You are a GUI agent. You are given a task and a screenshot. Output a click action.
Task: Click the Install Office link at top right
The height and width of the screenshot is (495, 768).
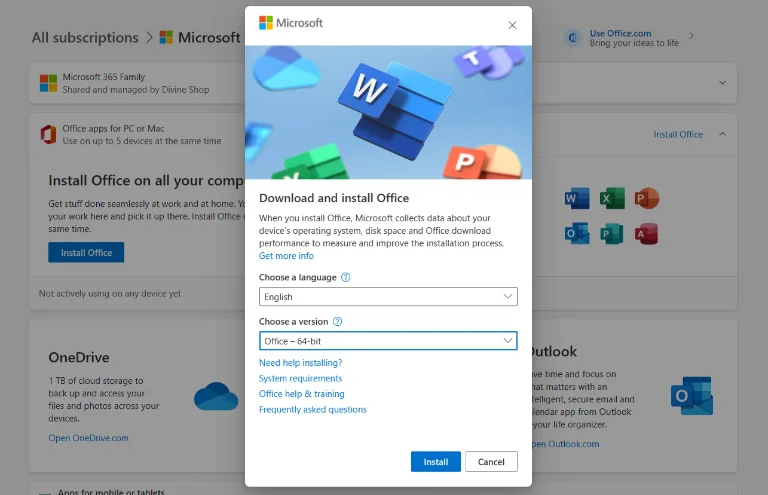678,135
